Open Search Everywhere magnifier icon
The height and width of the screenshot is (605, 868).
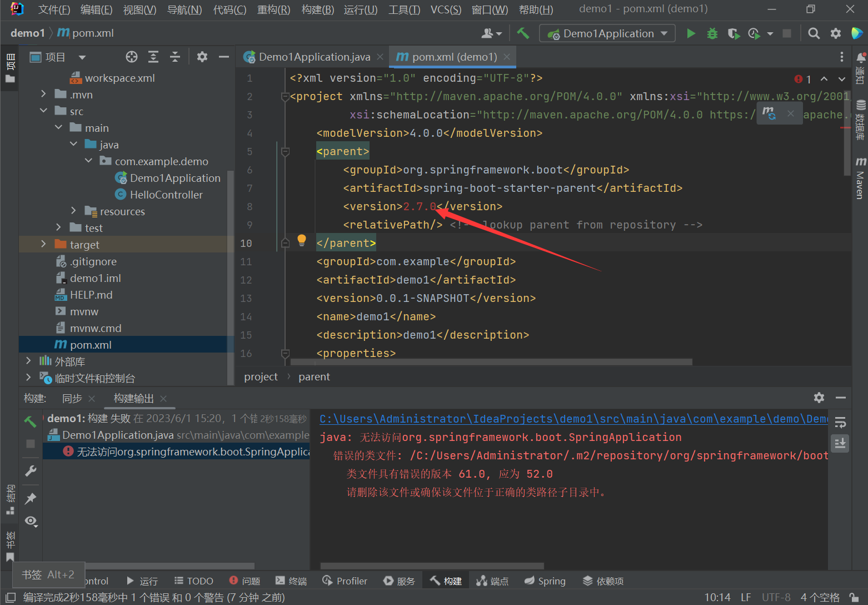(814, 33)
